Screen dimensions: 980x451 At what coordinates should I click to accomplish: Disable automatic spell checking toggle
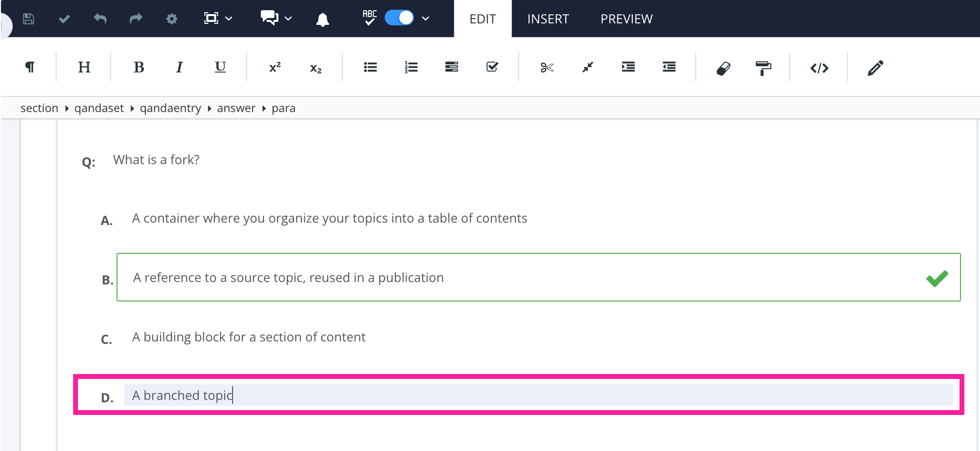398,18
